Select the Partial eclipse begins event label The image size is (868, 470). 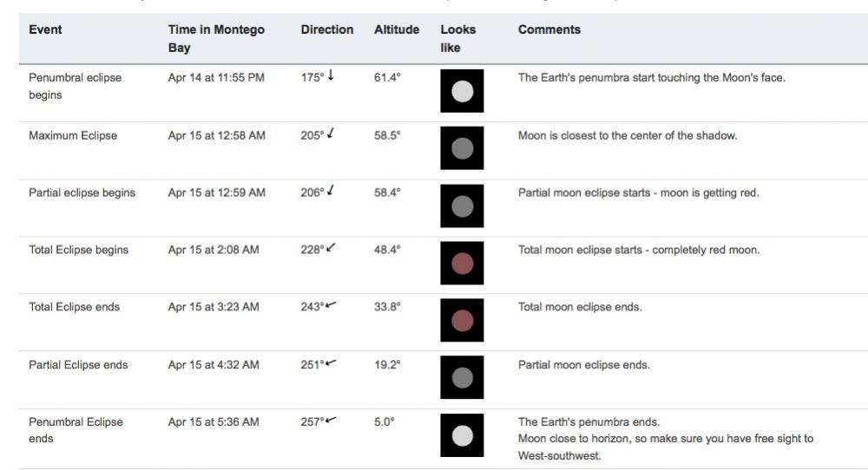(82, 193)
